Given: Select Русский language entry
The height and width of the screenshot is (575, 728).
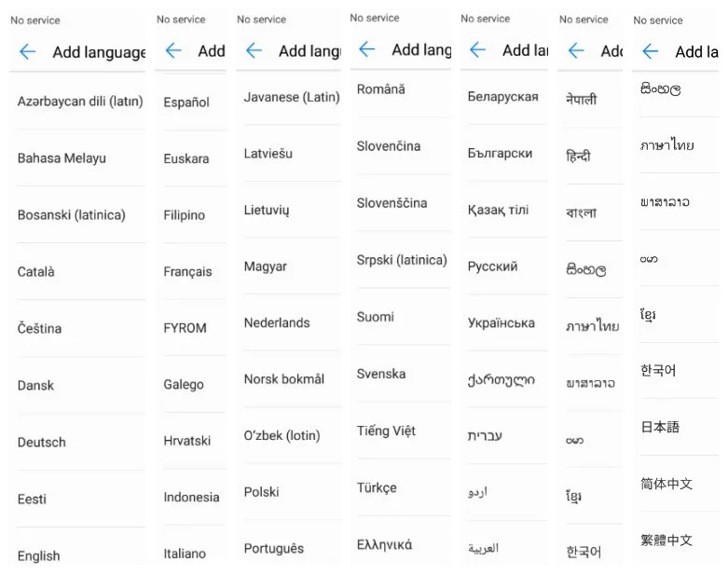Looking at the screenshot, I should coord(492,267).
